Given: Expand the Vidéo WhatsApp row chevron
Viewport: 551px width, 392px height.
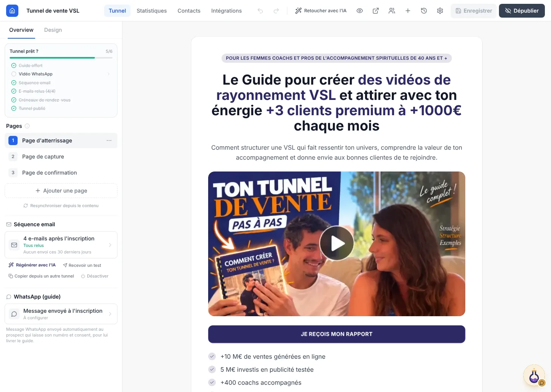Looking at the screenshot, I should pyautogui.click(x=109, y=74).
